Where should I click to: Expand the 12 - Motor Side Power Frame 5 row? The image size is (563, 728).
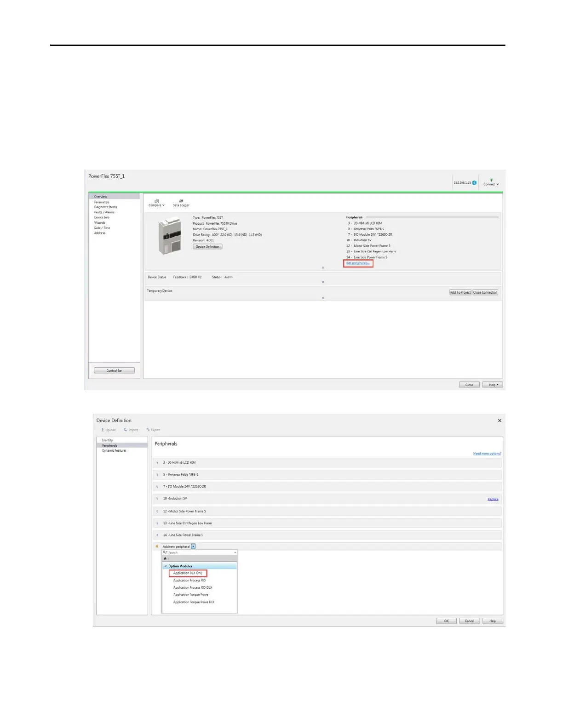[157, 511]
